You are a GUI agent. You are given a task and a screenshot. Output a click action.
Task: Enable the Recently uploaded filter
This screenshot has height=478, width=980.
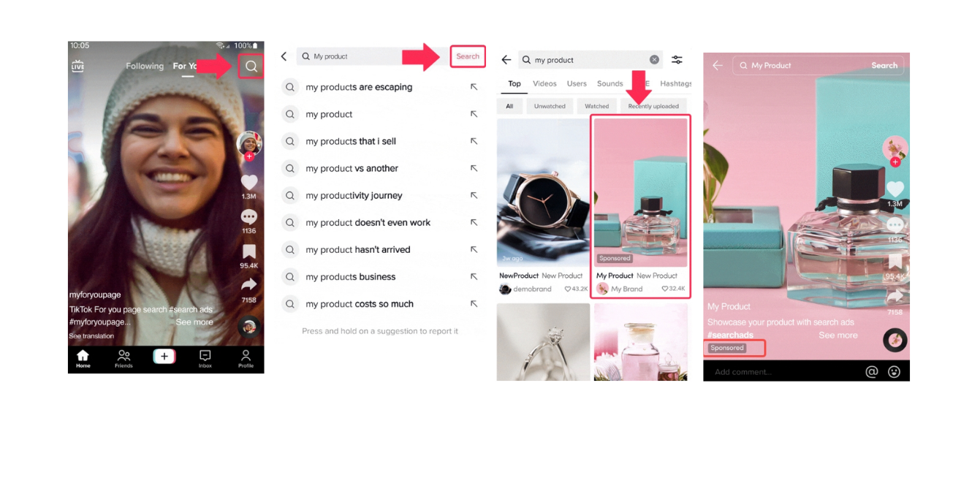coord(653,105)
